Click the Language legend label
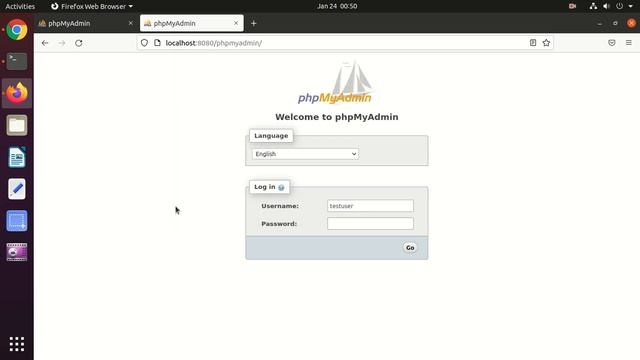This screenshot has width=640, height=360. (271, 136)
